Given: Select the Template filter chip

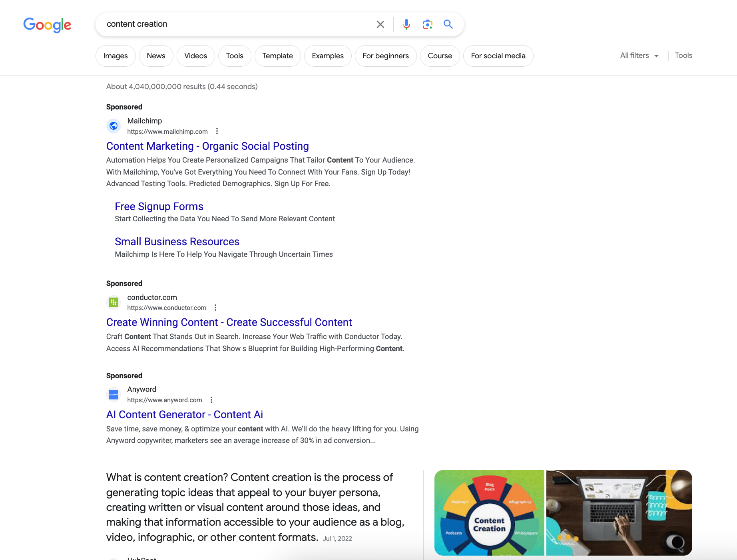Looking at the screenshot, I should click(277, 56).
